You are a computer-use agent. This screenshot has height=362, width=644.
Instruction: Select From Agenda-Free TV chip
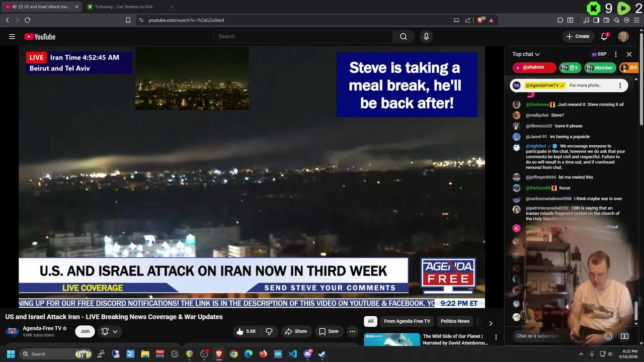[x=407, y=321]
